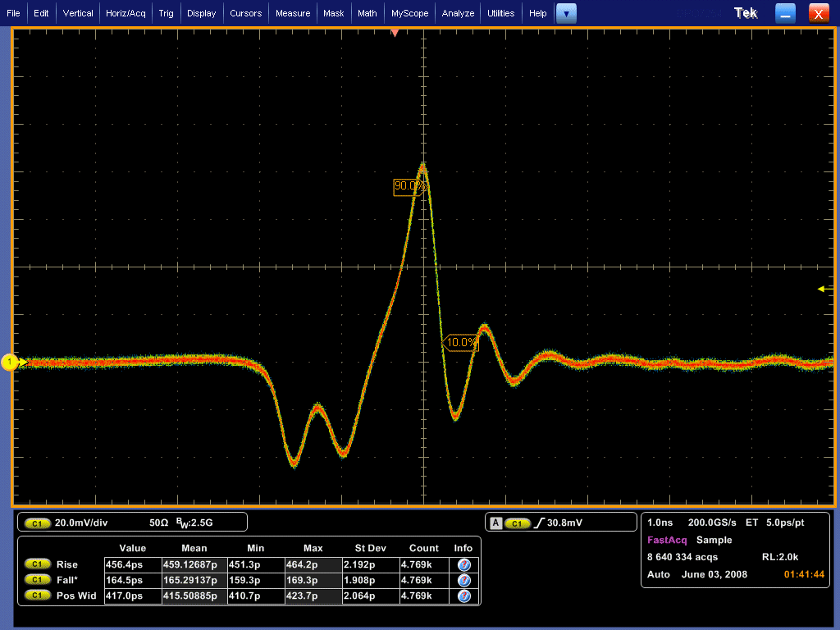
Task: Open the Vertical menu
Action: [78, 13]
